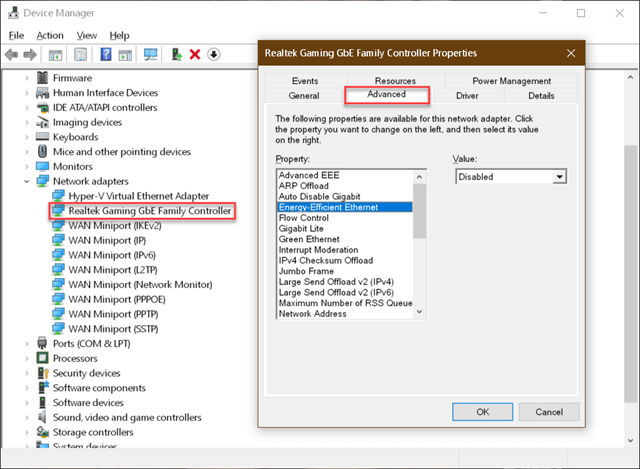The width and height of the screenshot is (640, 469).
Task: Expand the Human Interface Devices node
Action: (x=27, y=93)
